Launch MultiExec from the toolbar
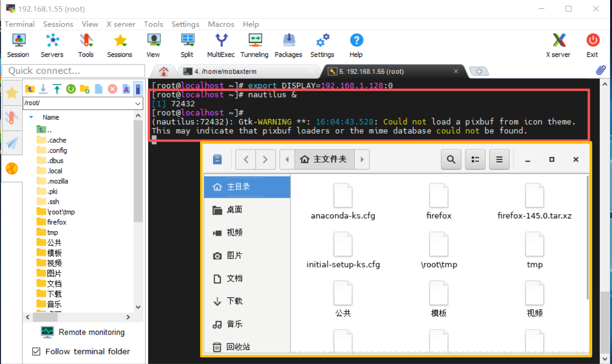The image size is (612, 364). 221,46
